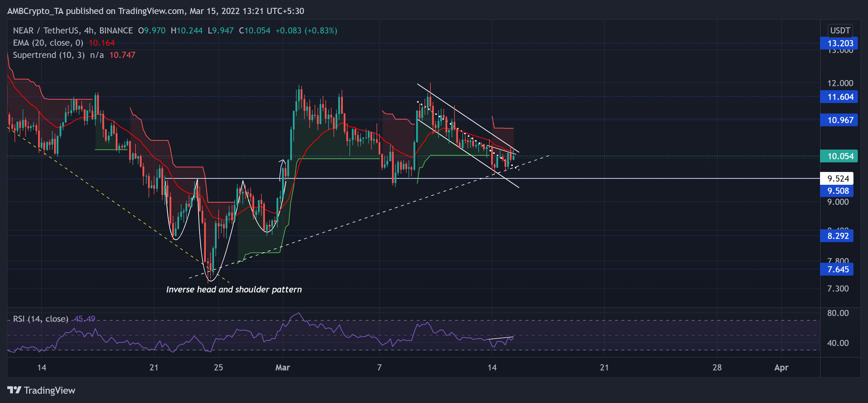Open the BINANCE exchange selector in chart legend
The image size is (868, 403).
(111, 30)
